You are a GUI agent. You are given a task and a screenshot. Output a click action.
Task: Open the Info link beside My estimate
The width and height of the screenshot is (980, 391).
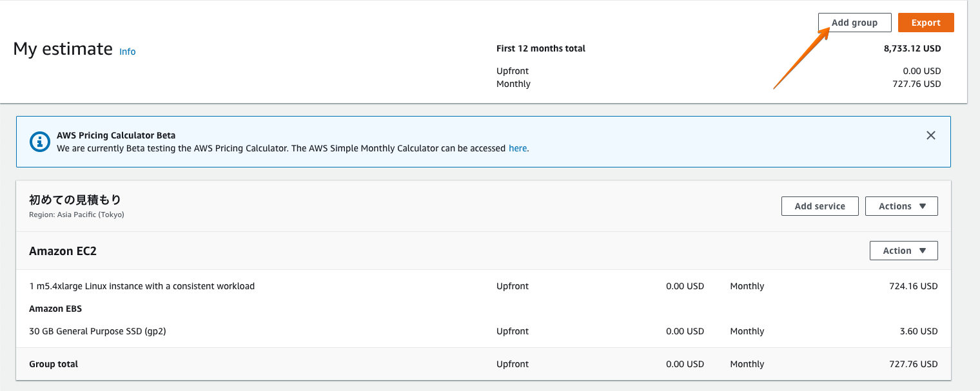click(128, 52)
